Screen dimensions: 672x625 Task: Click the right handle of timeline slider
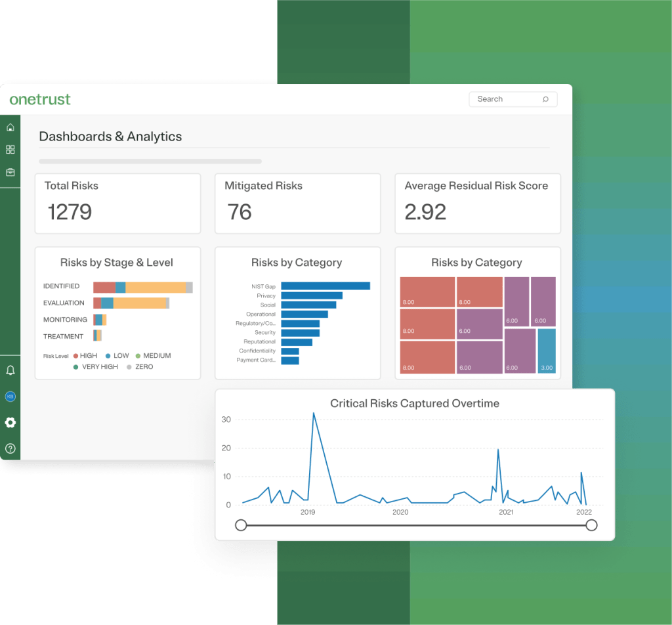(591, 525)
